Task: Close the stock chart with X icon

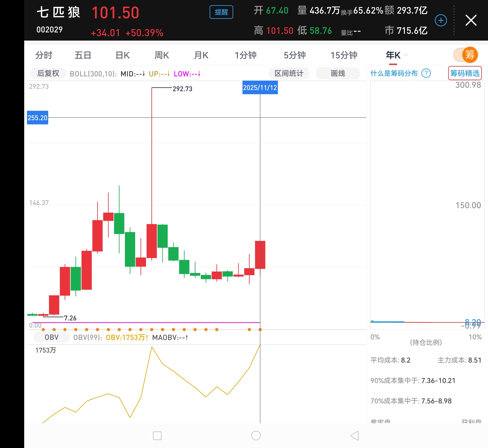Action: click(x=471, y=20)
